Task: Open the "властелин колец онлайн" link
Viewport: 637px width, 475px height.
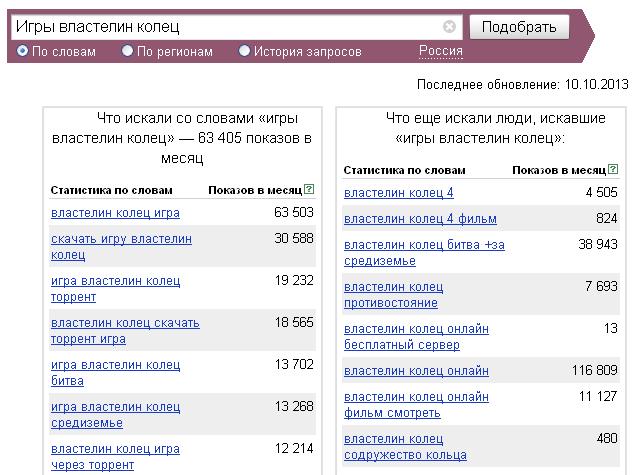Action: 416,371
